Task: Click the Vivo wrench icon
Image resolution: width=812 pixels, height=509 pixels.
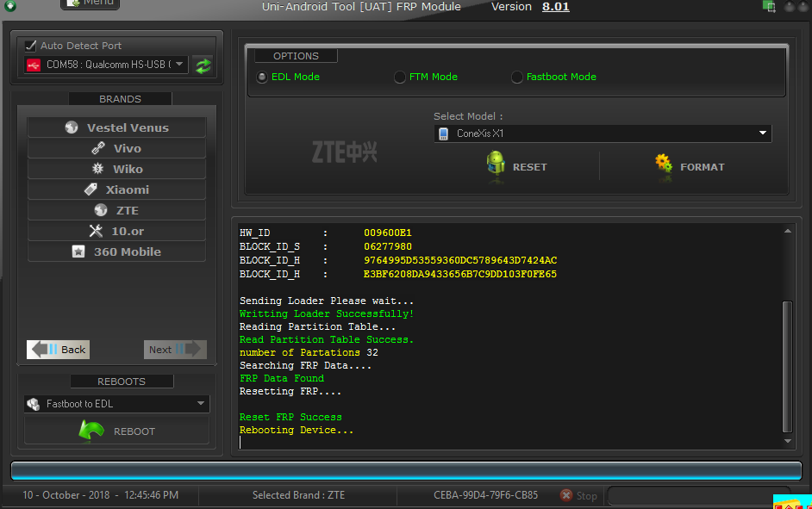Action: click(98, 148)
